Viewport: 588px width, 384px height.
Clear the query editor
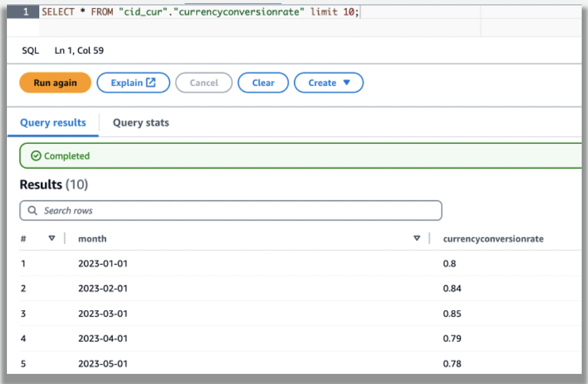pos(263,83)
